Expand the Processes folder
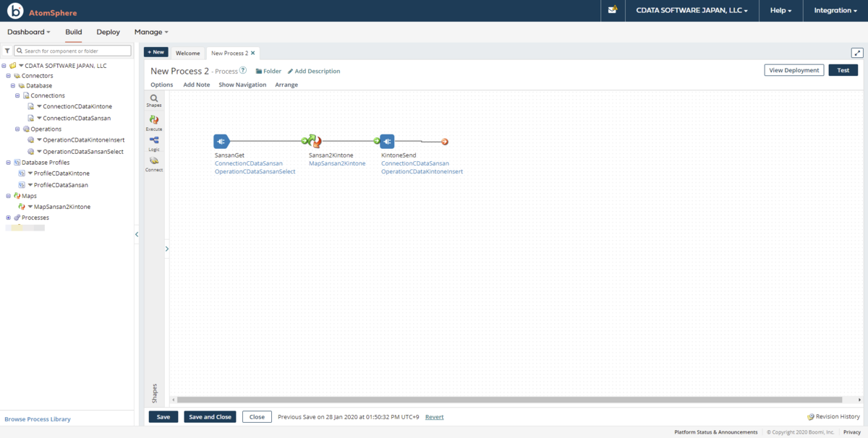Screen dimensions: 868x438 tap(8, 218)
